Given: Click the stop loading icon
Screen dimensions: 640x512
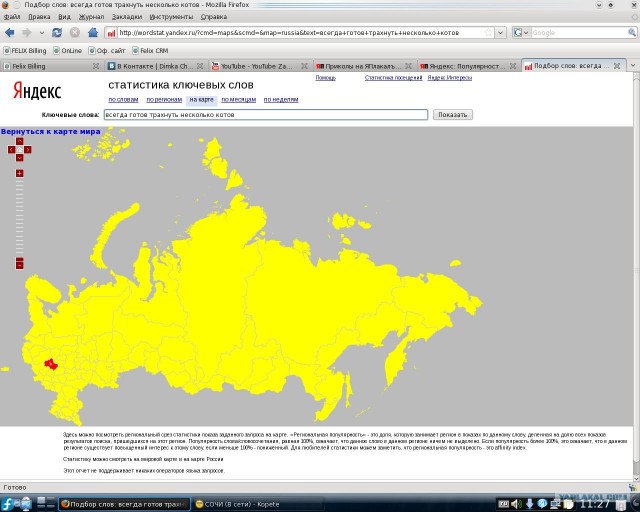Looking at the screenshot, I should (75, 33).
